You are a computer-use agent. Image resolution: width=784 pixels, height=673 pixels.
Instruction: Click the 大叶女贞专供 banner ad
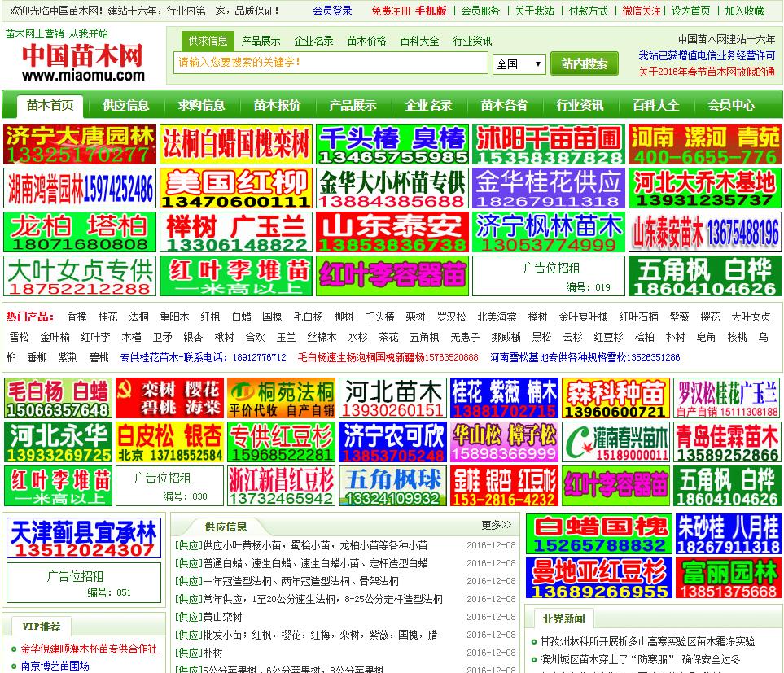point(80,276)
